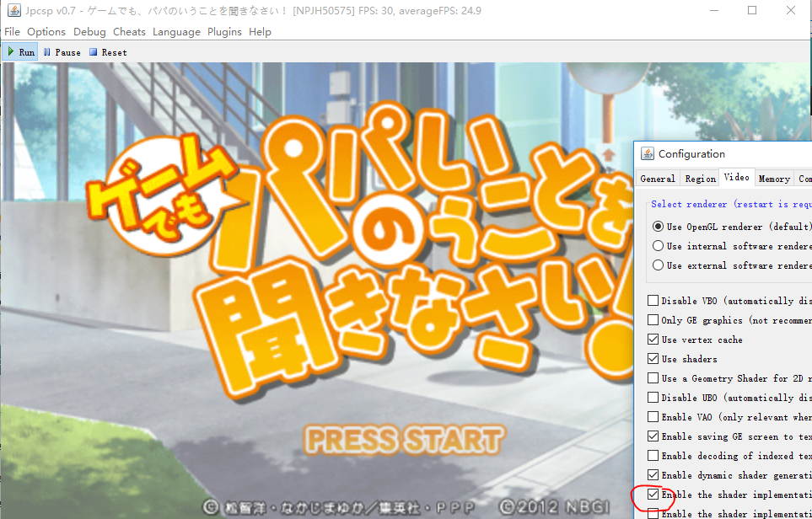
Task: Toggle Disable VBO checkbox
Action: [x=653, y=300]
